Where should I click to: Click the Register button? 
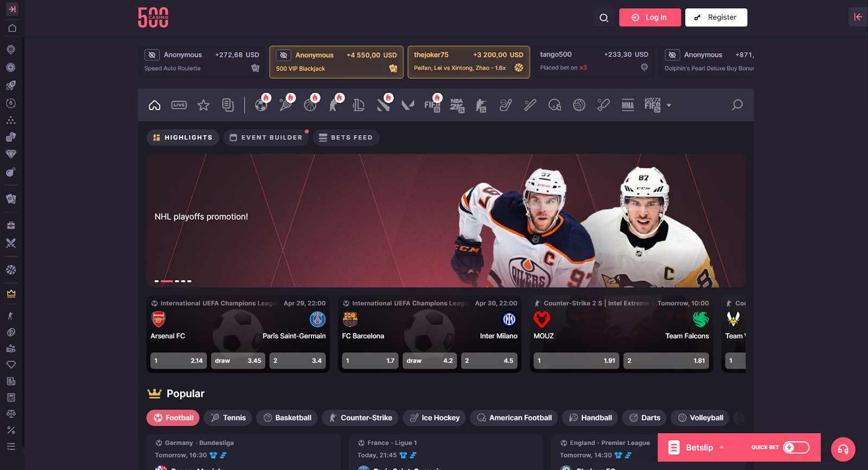(x=716, y=17)
